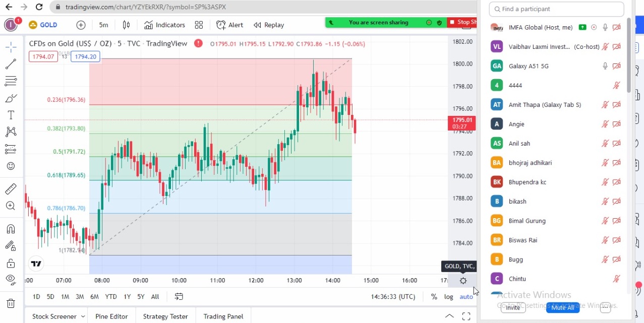
Task: Toggle the muted microphone icon for 4444
Action: [x=616, y=85]
